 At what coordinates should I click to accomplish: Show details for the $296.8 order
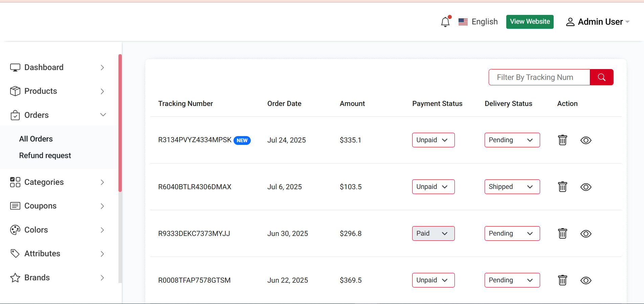click(586, 234)
